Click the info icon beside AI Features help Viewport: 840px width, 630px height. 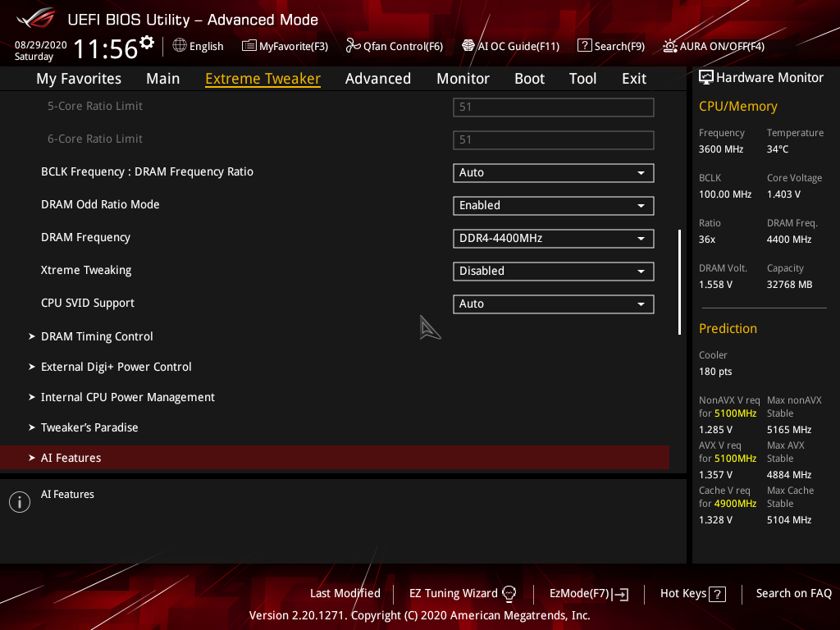pyautogui.click(x=20, y=502)
